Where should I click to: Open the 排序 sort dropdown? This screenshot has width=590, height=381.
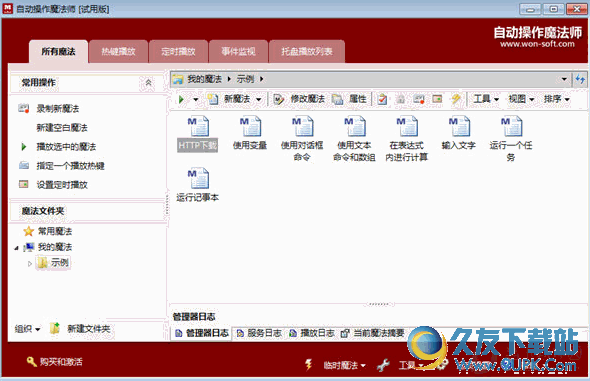coord(557,99)
